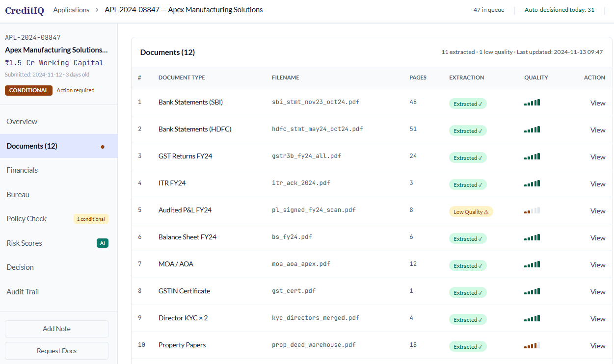Viewport: 614px width, 364px height.
Task: View ITR FY24 document
Action: click(598, 184)
